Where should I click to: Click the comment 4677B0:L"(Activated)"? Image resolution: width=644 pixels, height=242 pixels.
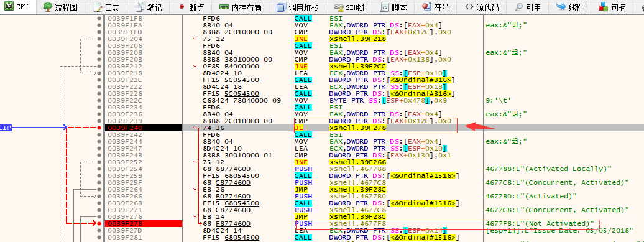click(x=531, y=197)
